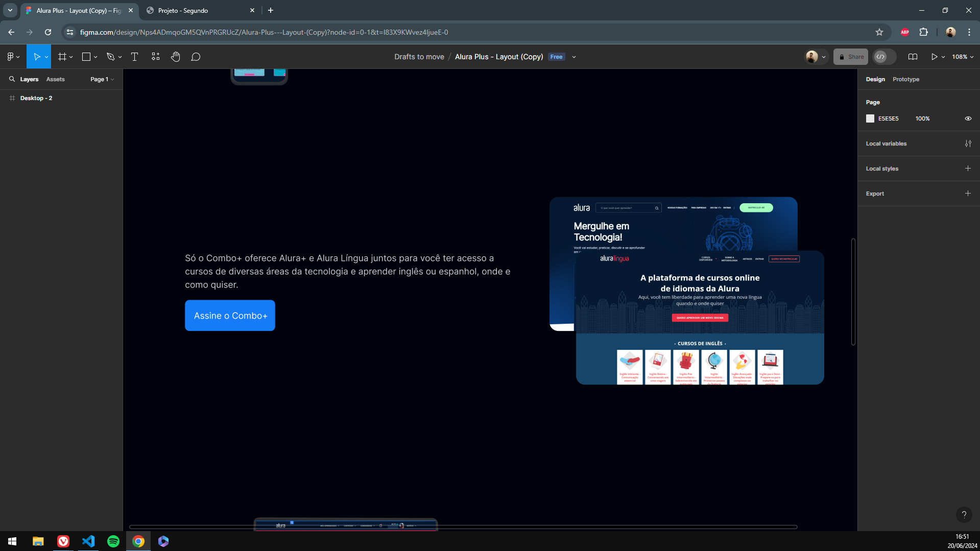Select the Rectangle shape tool
The width and height of the screenshot is (980, 551).
coord(86,57)
